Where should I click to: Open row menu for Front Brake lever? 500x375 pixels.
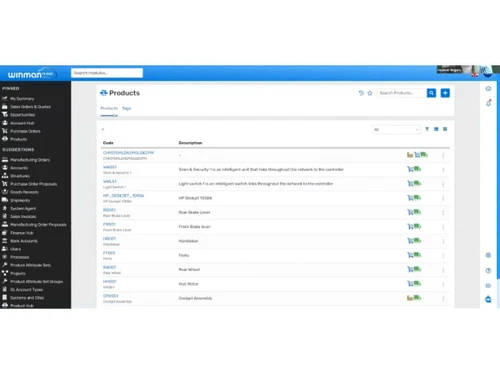pos(443,227)
